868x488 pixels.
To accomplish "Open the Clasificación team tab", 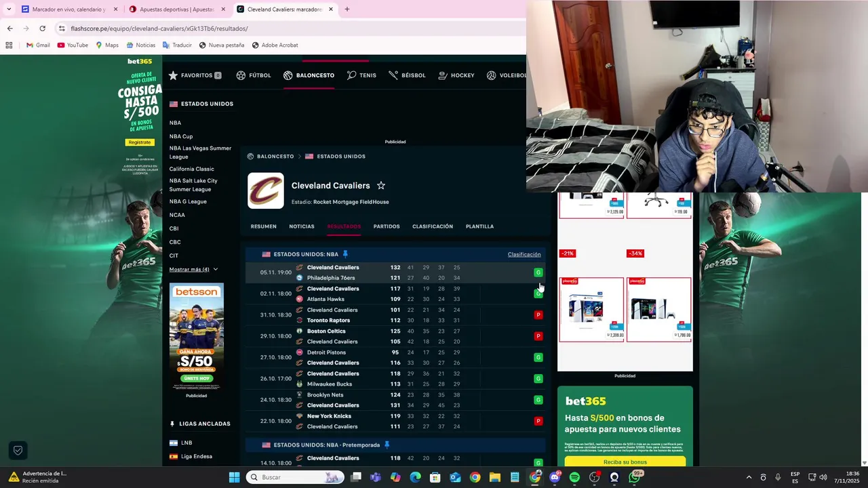I will 433,226.
